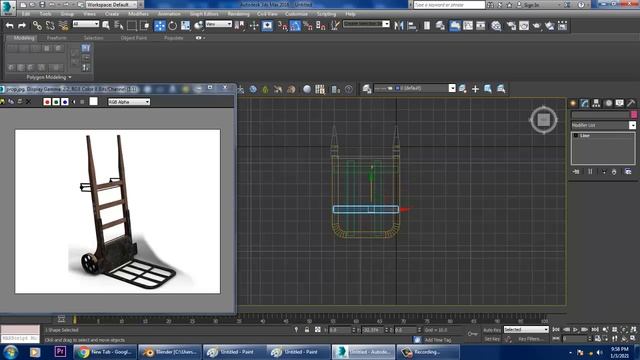Toggle the Window/Crossing selection icon
Screen dimensions: 640x360
[x=145, y=26]
